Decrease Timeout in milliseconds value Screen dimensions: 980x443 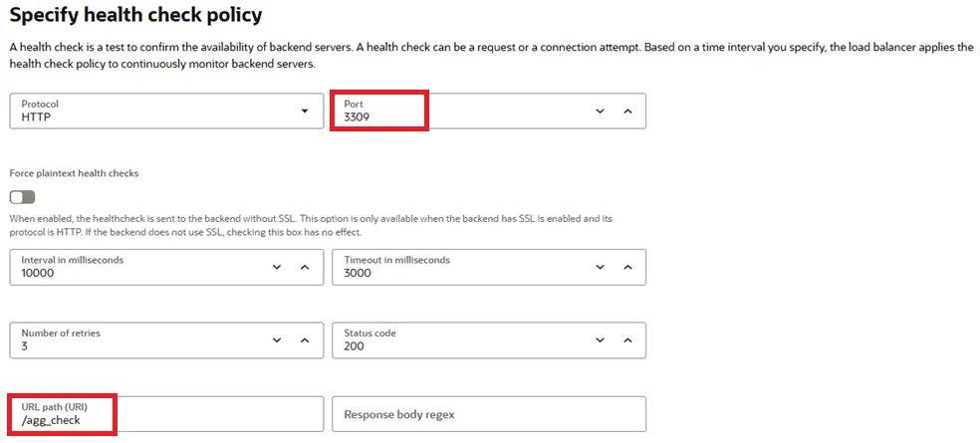point(600,267)
